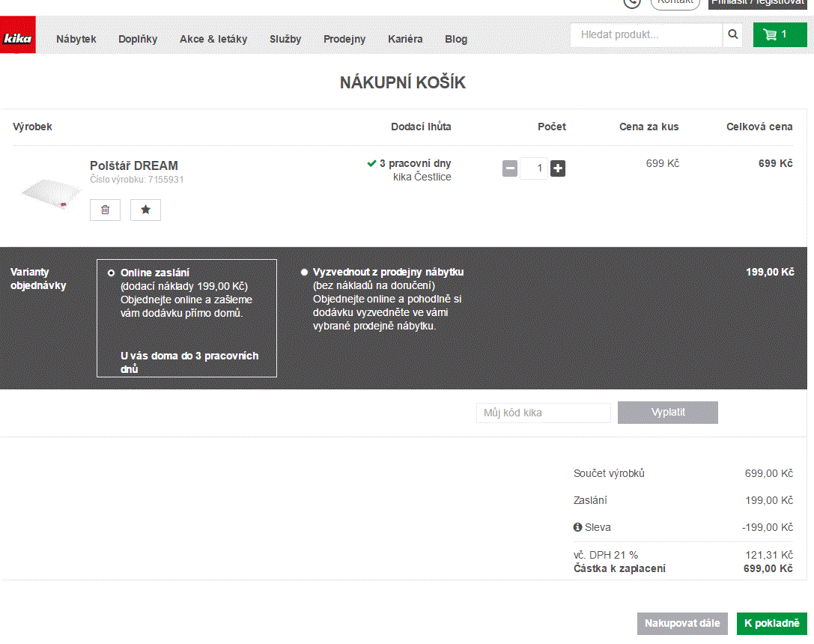
Task: Open Polštář DREAM product link
Action: point(134,165)
